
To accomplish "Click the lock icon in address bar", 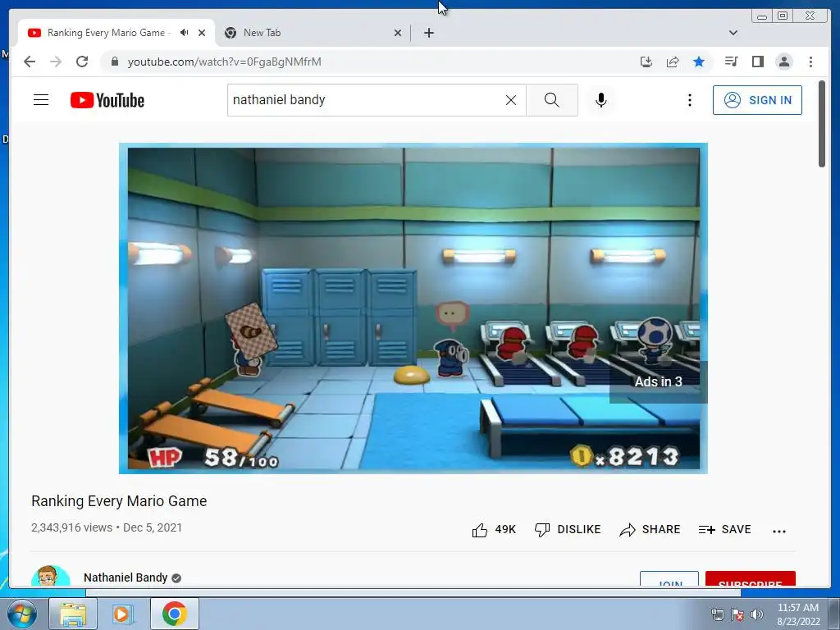I will 114,62.
